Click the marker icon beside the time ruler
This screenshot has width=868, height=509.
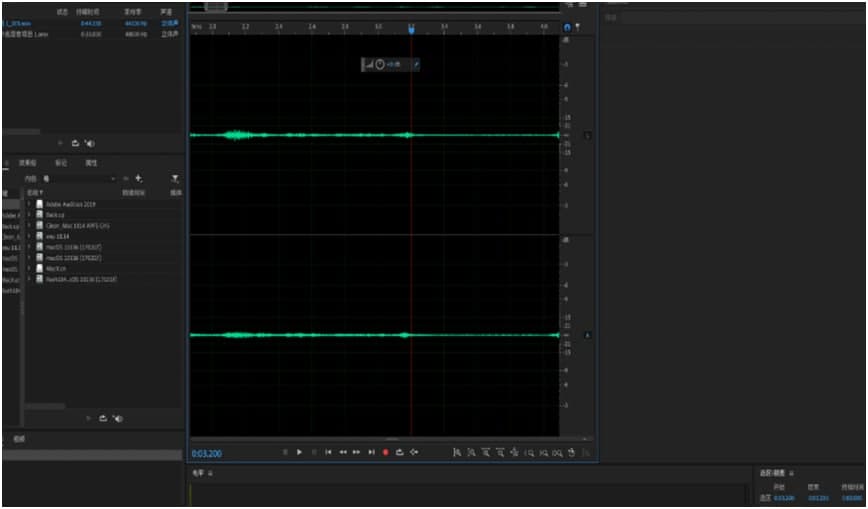(x=578, y=27)
